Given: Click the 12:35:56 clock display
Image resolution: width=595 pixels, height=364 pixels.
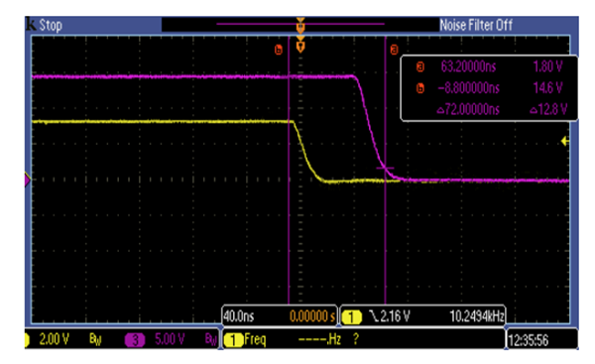Looking at the screenshot, I should click(529, 340).
